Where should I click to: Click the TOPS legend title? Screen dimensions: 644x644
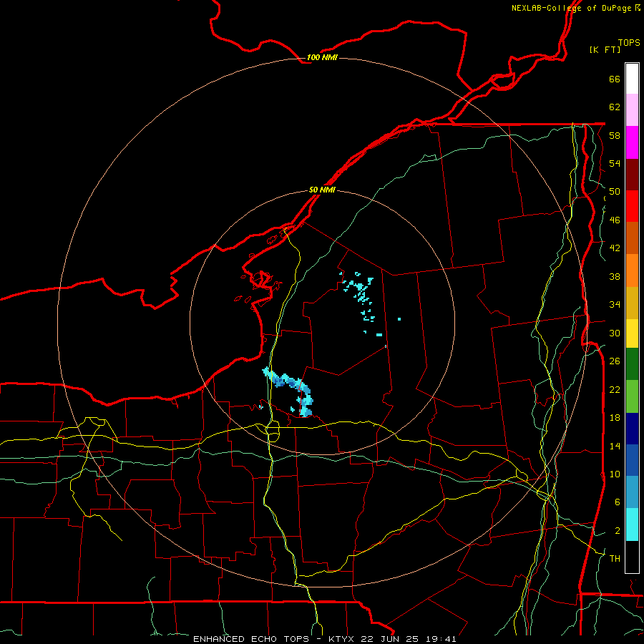pyautogui.click(x=629, y=42)
